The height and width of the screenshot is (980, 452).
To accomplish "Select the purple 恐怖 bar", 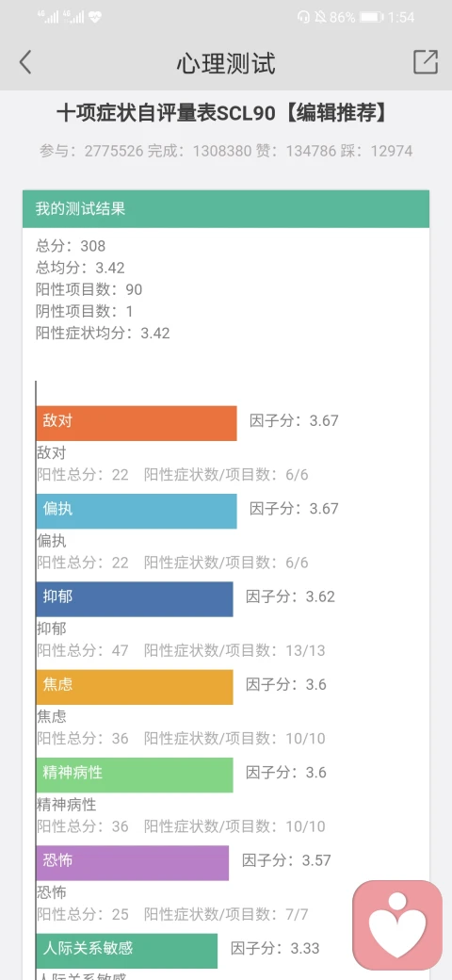I will (x=133, y=863).
